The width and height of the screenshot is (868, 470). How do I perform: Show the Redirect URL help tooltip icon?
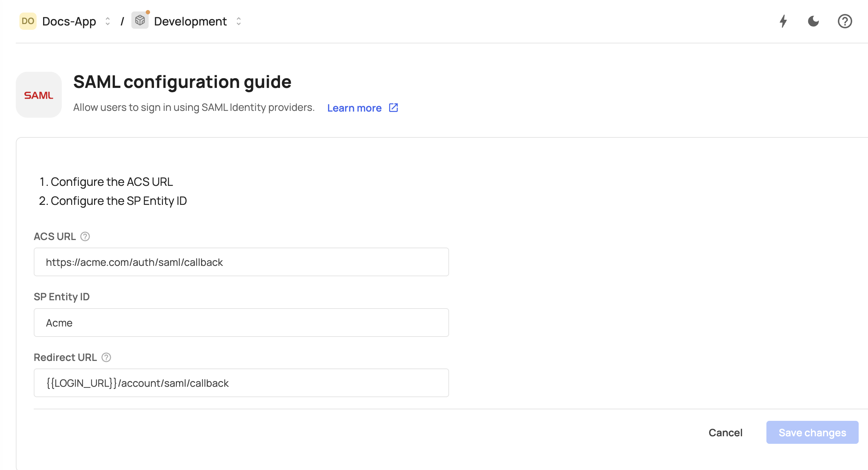pyautogui.click(x=106, y=357)
